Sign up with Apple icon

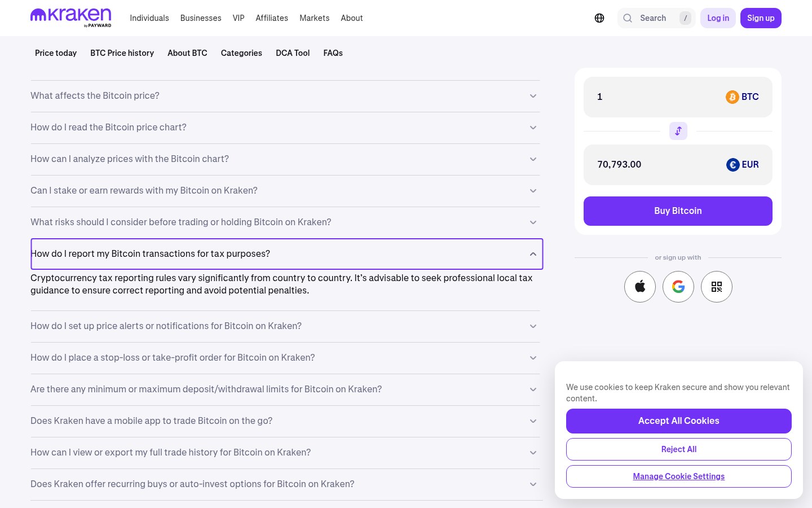coord(640,287)
